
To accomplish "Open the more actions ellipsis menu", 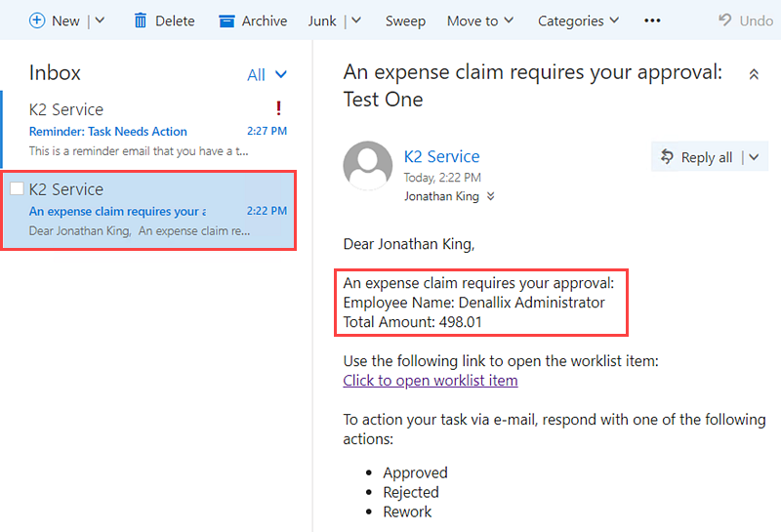I will [652, 20].
